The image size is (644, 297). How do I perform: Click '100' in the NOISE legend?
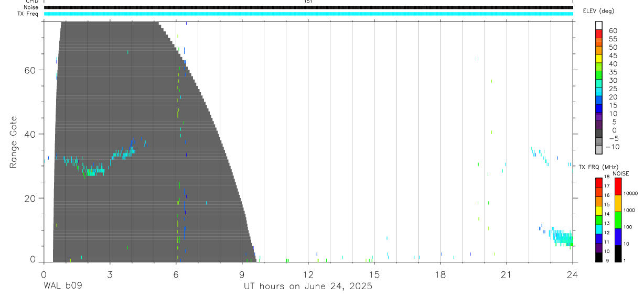point(628,227)
